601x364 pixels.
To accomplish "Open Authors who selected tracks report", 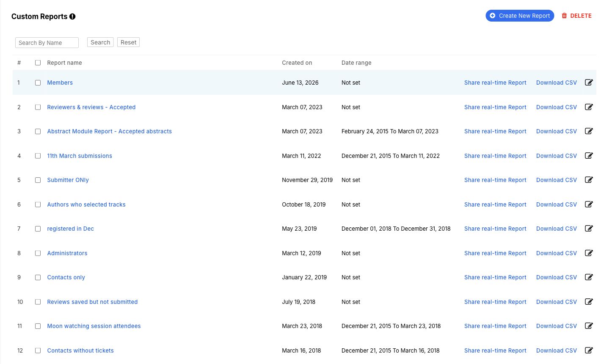I will pos(86,204).
